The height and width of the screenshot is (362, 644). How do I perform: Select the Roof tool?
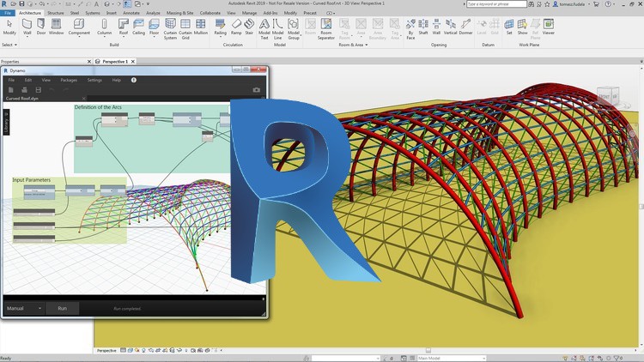coord(123,27)
